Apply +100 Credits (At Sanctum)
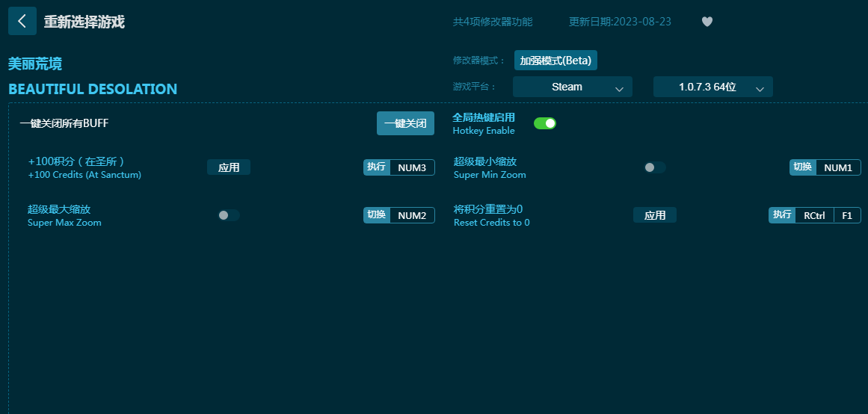Viewport: 868px width, 414px height. (229, 167)
